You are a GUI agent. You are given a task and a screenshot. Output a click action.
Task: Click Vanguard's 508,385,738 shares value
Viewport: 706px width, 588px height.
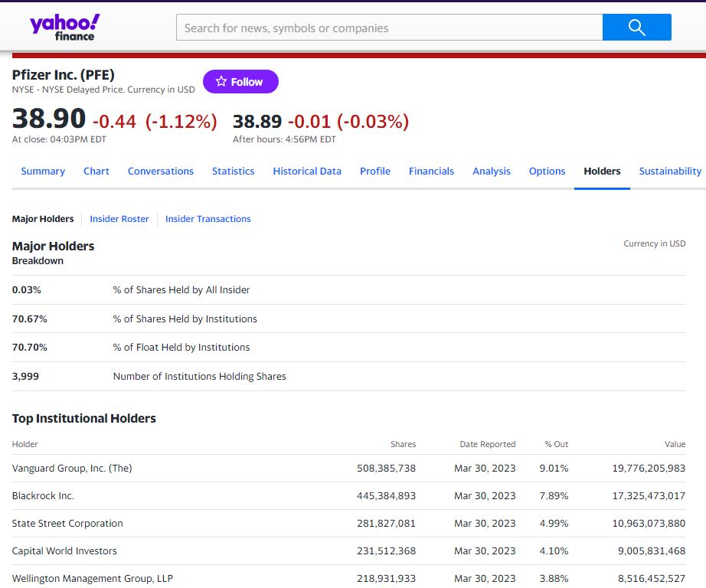pyautogui.click(x=387, y=469)
